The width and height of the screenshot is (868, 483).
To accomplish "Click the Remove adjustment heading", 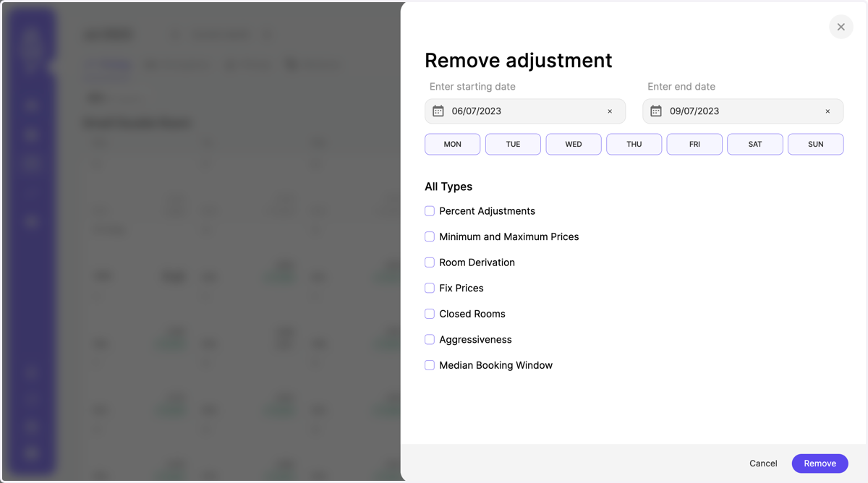I will tap(518, 60).
